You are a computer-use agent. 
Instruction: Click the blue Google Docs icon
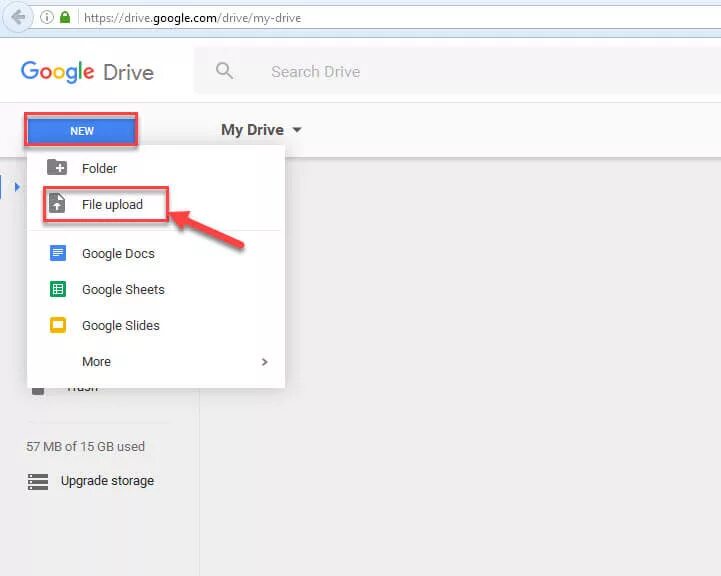pyautogui.click(x=58, y=253)
